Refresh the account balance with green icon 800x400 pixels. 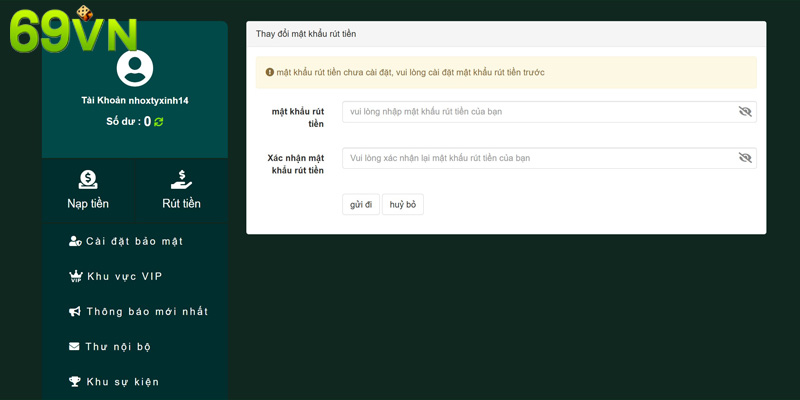click(159, 122)
